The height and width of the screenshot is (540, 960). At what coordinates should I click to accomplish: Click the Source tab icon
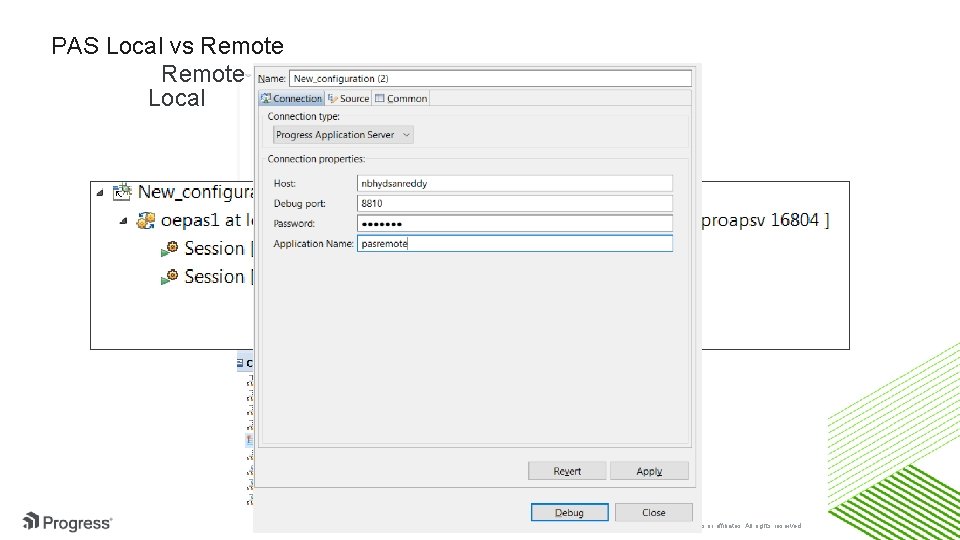click(x=332, y=98)
